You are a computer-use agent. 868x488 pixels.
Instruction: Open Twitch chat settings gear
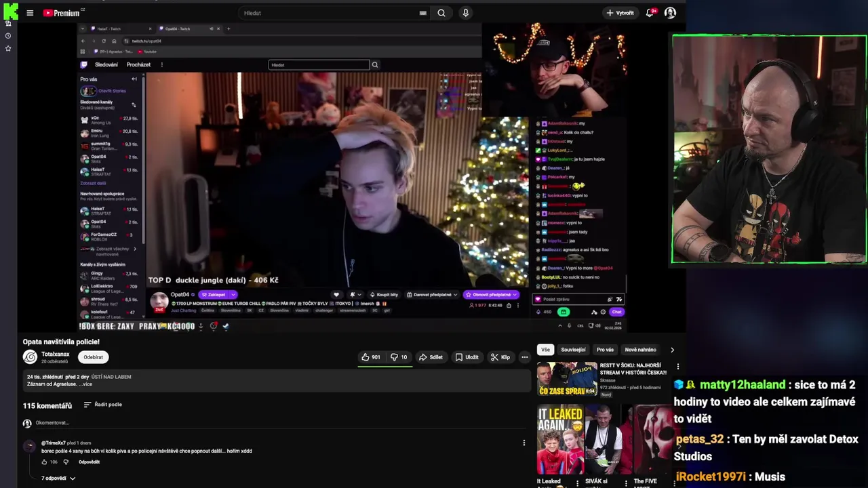[x=603, y=312]
